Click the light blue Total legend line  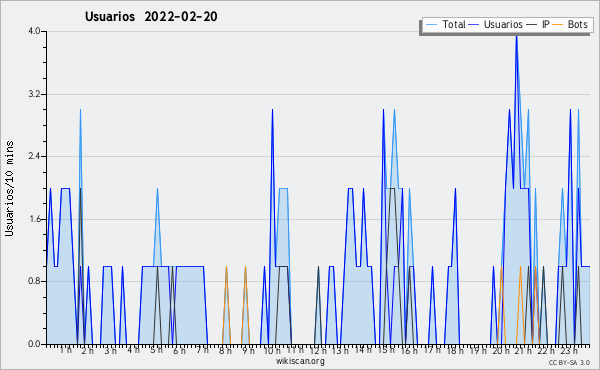pos(431,25)
